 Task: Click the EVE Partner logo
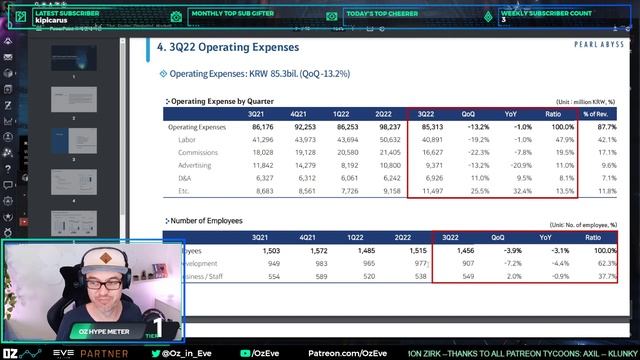point(91,353)
